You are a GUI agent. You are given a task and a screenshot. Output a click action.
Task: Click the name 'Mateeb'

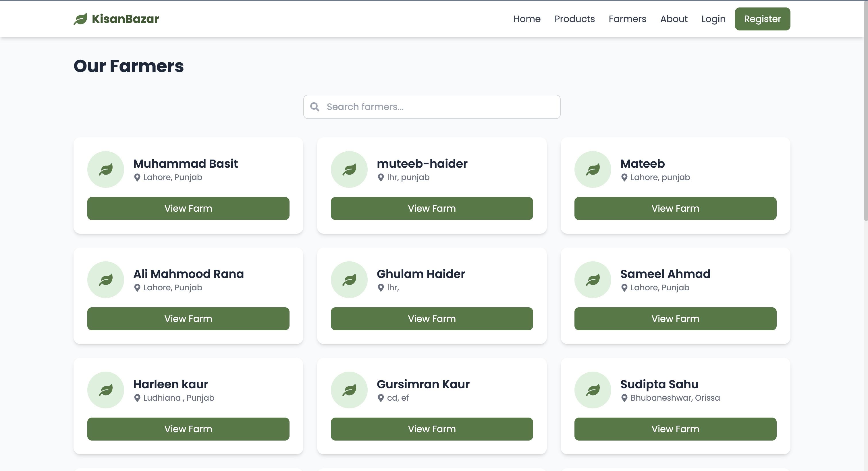[x=642, y=164]
